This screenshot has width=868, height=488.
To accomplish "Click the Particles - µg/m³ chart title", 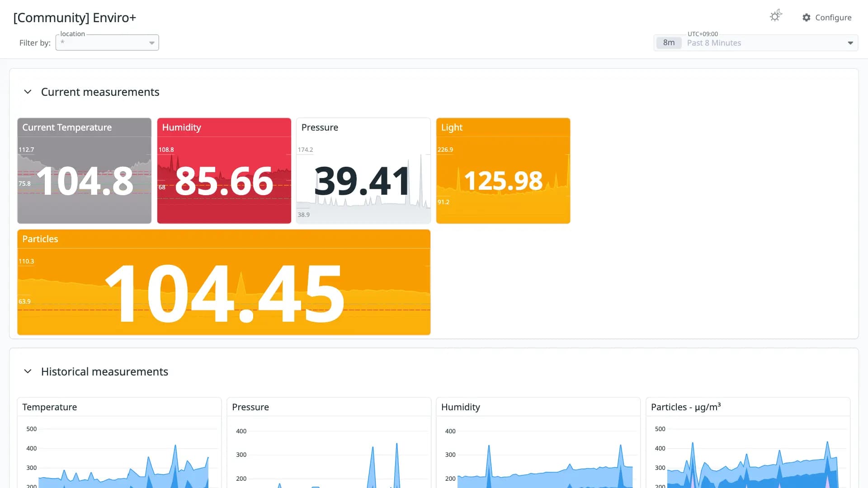I will click(686, 407).
